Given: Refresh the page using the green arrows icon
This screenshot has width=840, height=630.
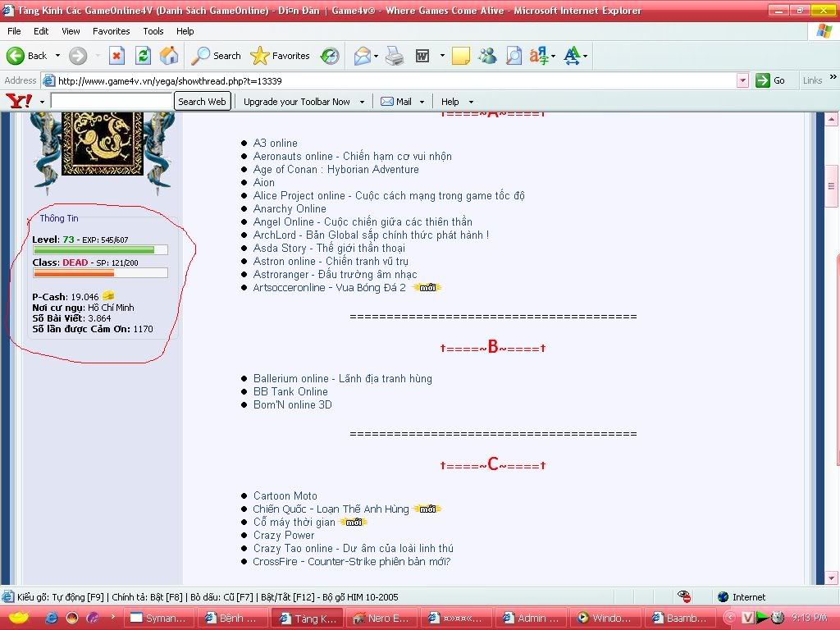Looking at the screenshot, I should click(143, 56).
